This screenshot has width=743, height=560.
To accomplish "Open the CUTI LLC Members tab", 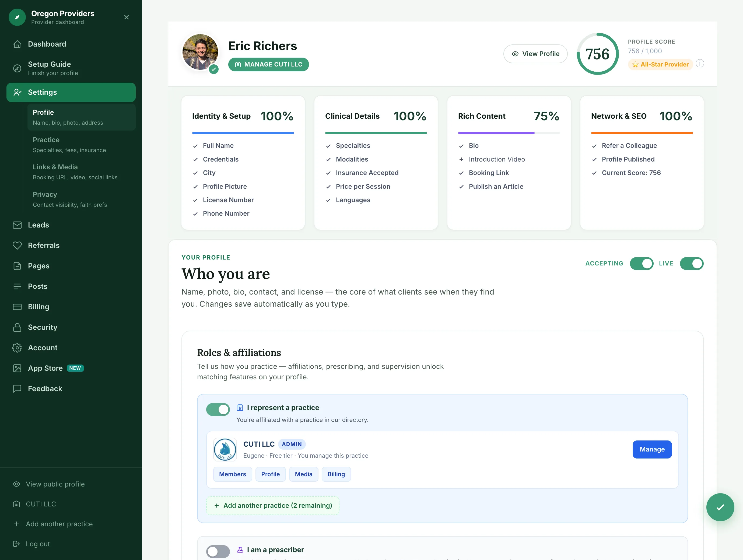I will coord(232,474).
